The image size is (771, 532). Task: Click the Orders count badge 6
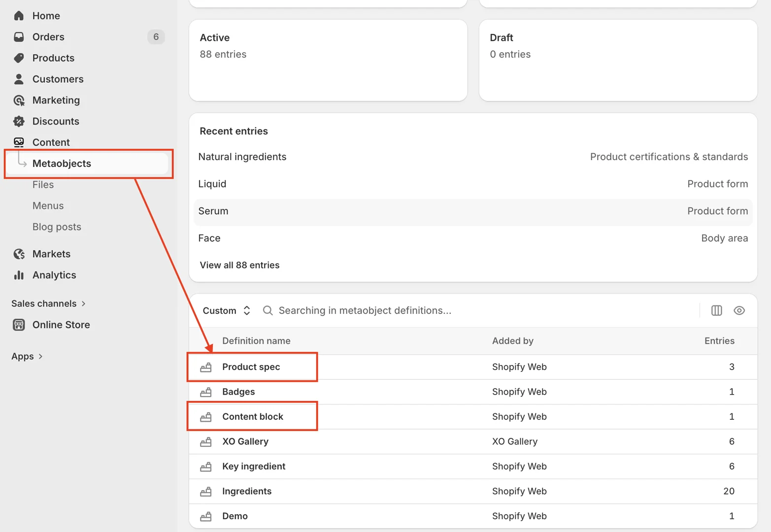click(x=156, y=37)
